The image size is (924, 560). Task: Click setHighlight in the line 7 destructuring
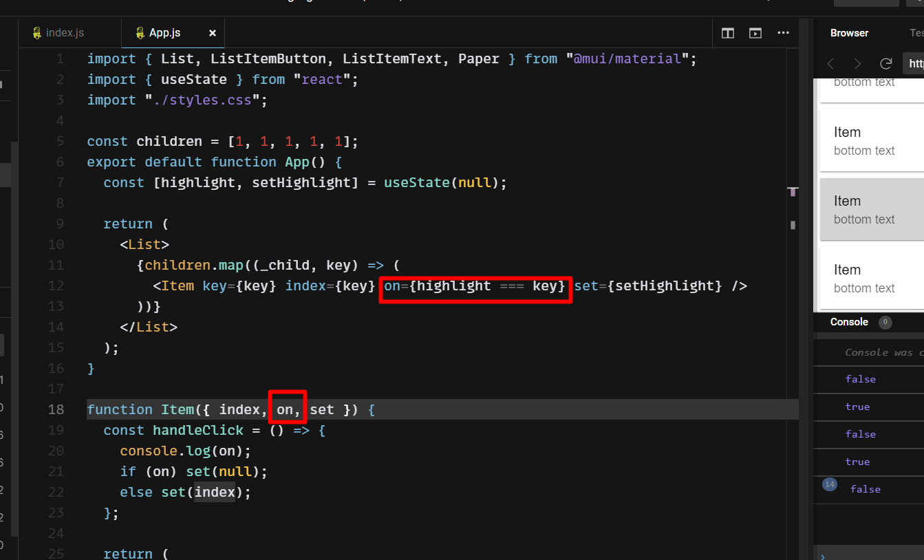tap(301, 182)
